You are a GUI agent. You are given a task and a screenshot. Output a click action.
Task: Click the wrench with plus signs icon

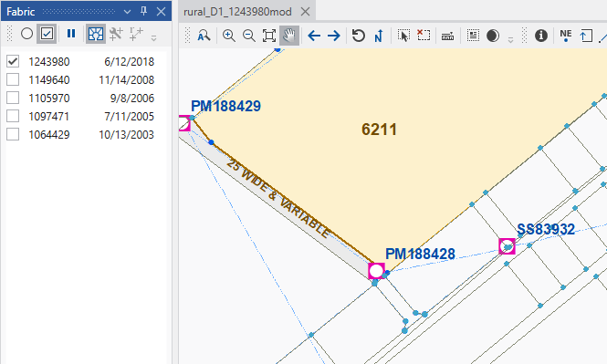tap(116, 34)
